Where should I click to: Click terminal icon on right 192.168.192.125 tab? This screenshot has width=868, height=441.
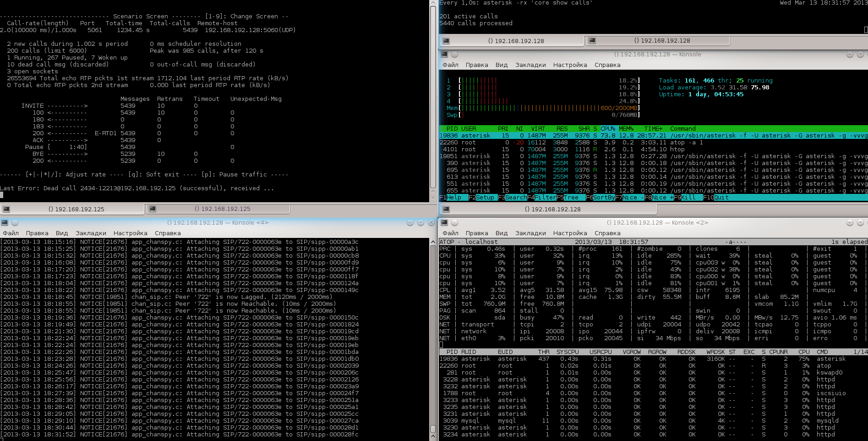tap(153, 209)
